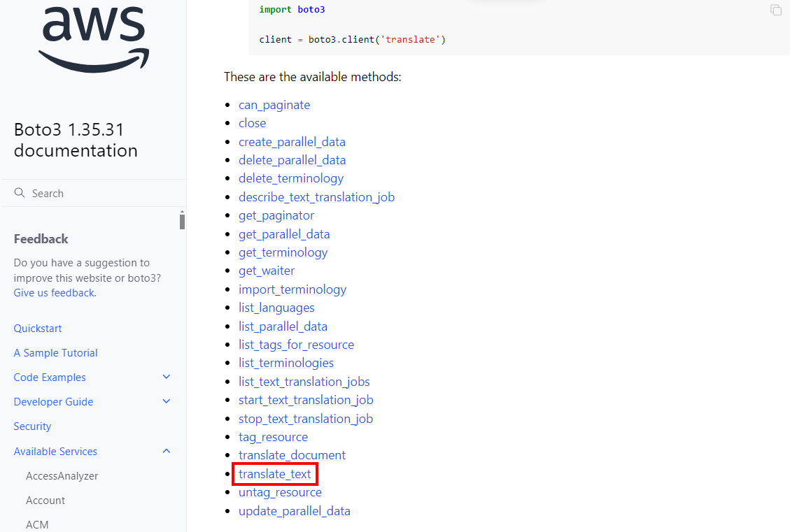Click the AWS logo
The image size is (790, 532).
pyautogui.click(x=94, y=40)
